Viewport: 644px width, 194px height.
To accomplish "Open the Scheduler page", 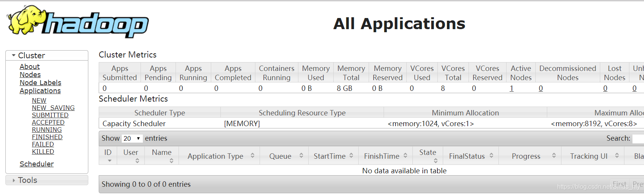I will pos(36,164).
